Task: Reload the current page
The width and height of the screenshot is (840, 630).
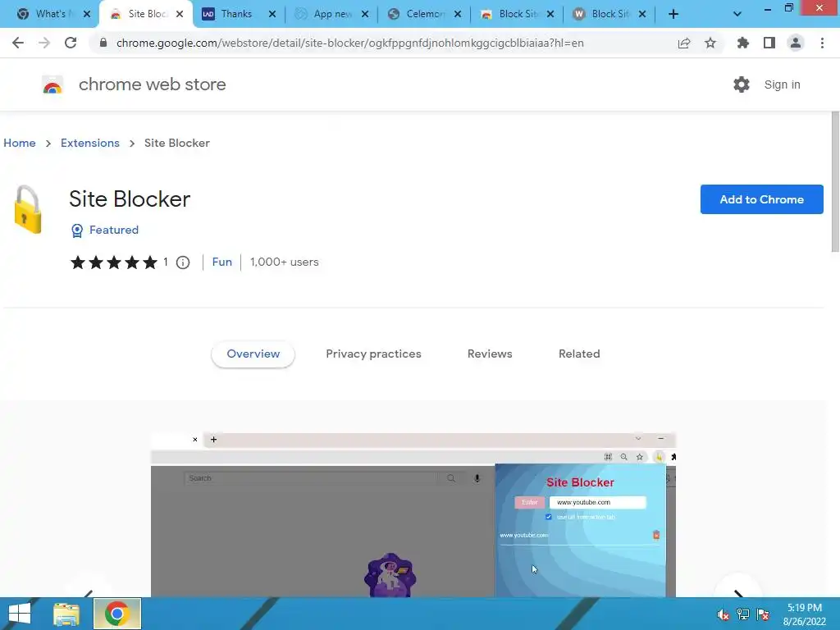Action: (x=71, y=43)
